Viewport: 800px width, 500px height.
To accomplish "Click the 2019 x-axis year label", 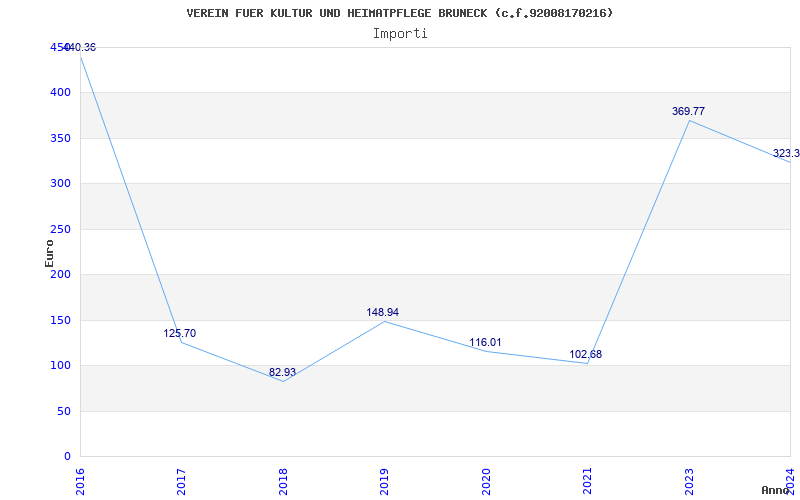I will click(384, 482).
